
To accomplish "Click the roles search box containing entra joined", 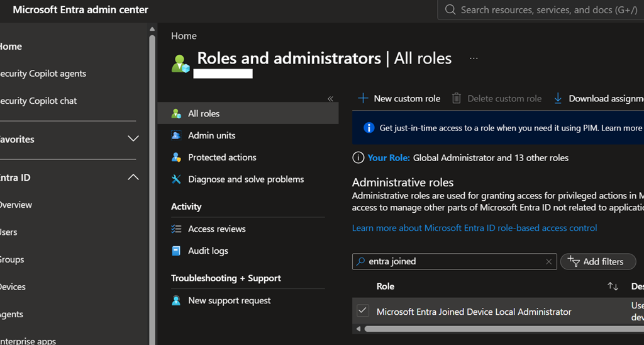I will pyautogui.click(x=454, y=261).
